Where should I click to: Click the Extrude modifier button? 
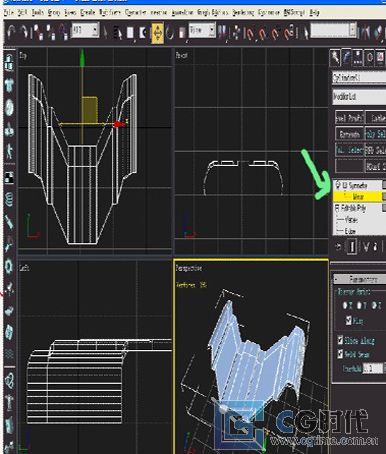[349, 134]
